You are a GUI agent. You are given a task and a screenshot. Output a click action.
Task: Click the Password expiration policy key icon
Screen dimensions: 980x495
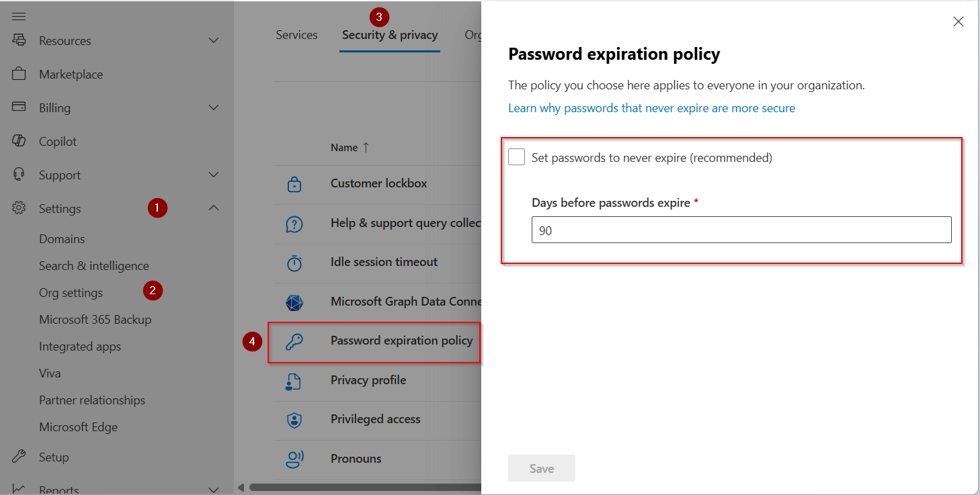pos(294,341)
